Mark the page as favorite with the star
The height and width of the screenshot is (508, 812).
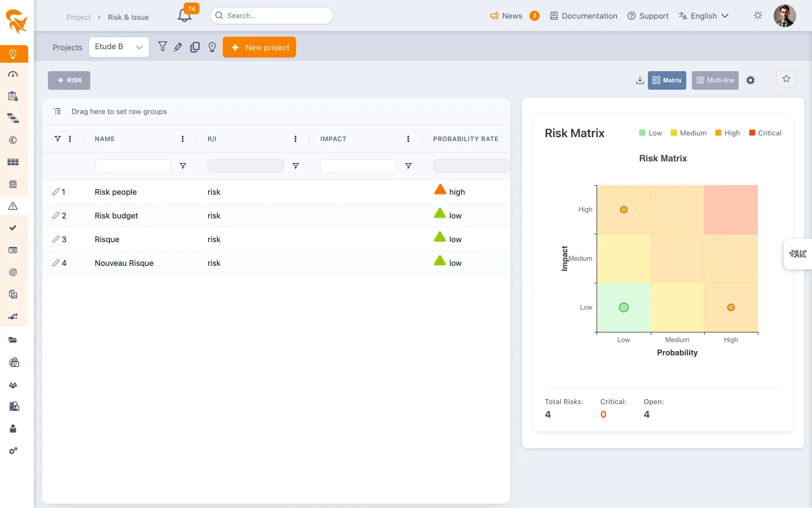786,79
